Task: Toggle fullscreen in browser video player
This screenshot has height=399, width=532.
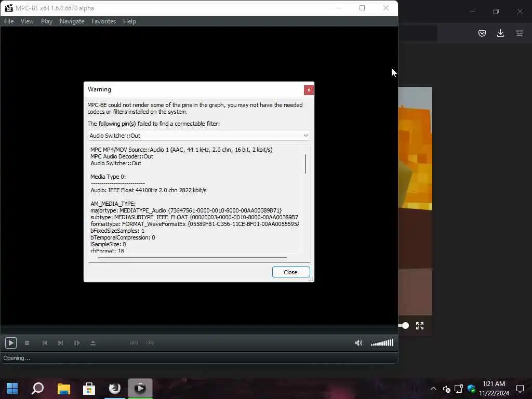Action: point(420,326)
